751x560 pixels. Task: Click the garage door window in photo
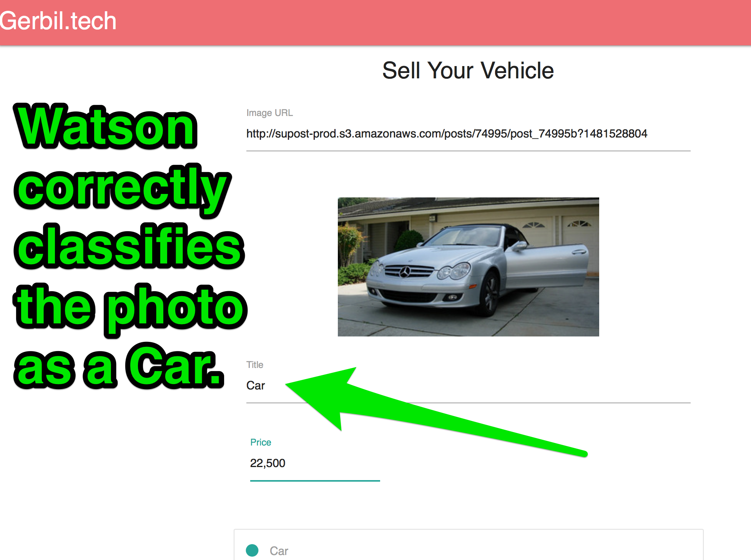tap(533, 225)
